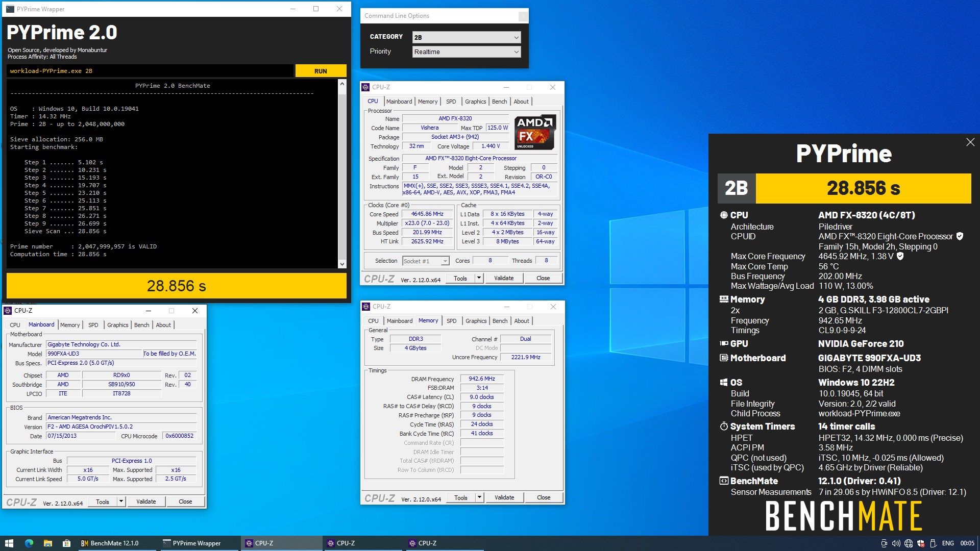Open About tab in Memory CPU-Z window
980x551 pixels.
[x=522, y=321]
